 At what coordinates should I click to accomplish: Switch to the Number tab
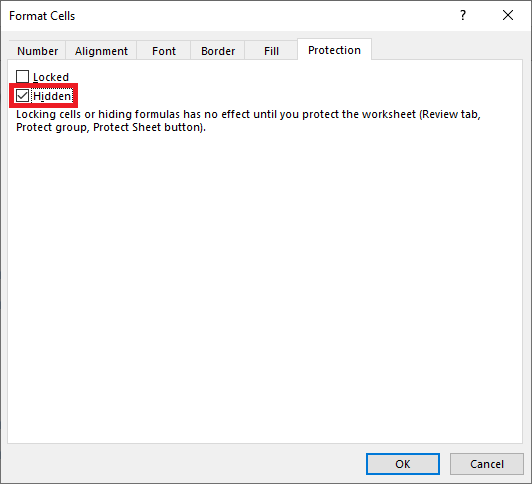click(37, 51)
